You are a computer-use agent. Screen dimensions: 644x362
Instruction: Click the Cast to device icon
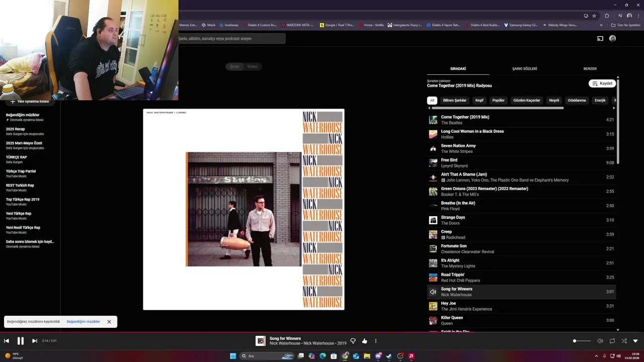[x=600, y=38]
